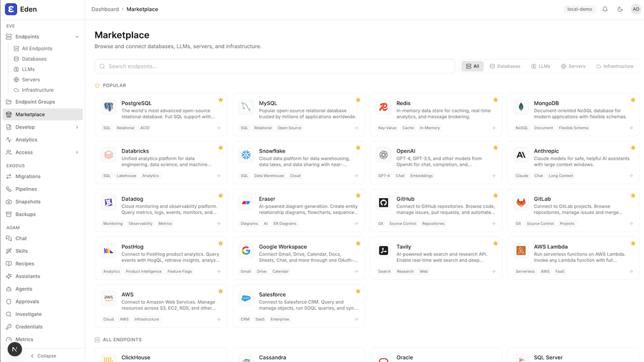Click the Snowflake logo icon

tap(246, 155)
